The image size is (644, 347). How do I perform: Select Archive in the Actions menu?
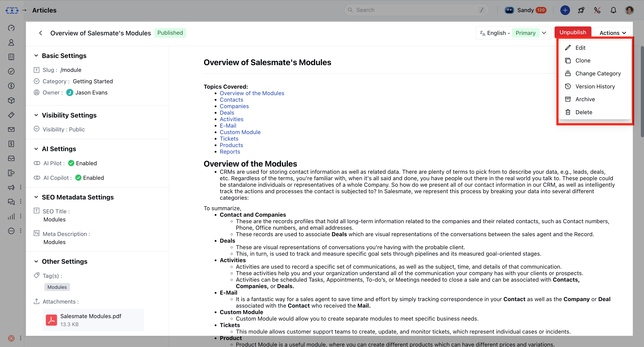pos(595,99)
